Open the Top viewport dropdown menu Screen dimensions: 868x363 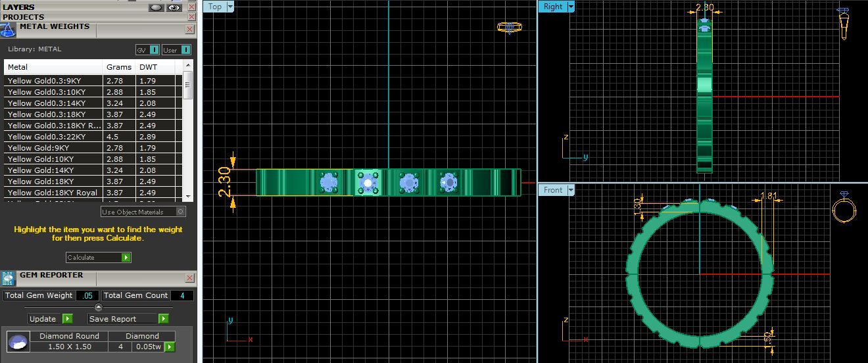229,7
